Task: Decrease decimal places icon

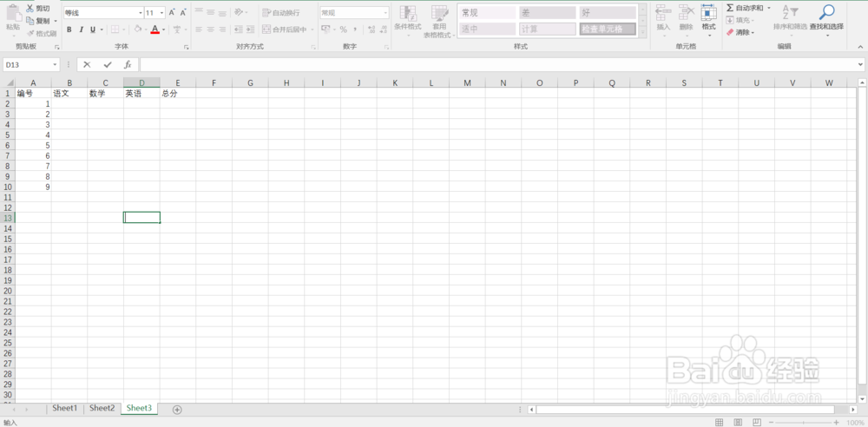Action: pyautogui.click(x=384, y=30)
